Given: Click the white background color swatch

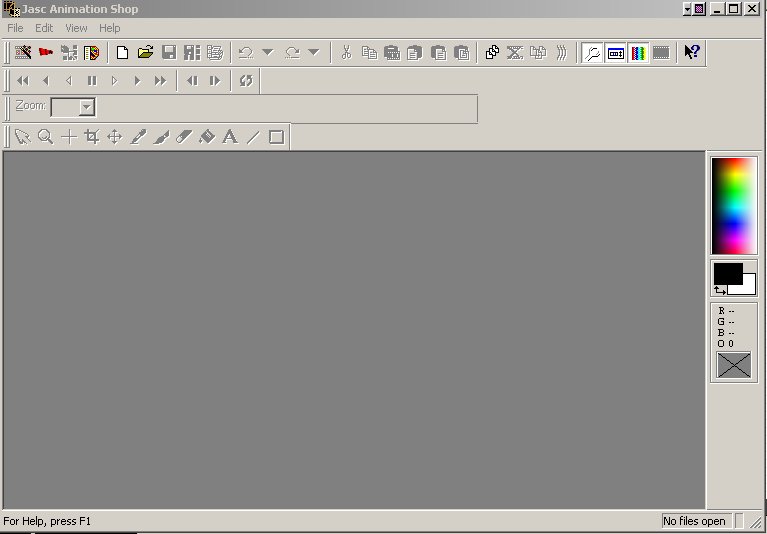Looking at the screenshot, I should tap(749, 286).
